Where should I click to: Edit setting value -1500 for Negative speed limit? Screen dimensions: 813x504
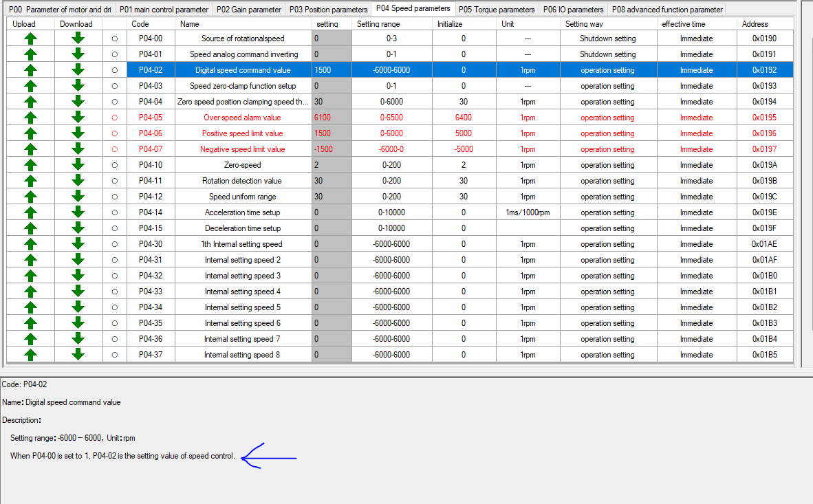332,149
